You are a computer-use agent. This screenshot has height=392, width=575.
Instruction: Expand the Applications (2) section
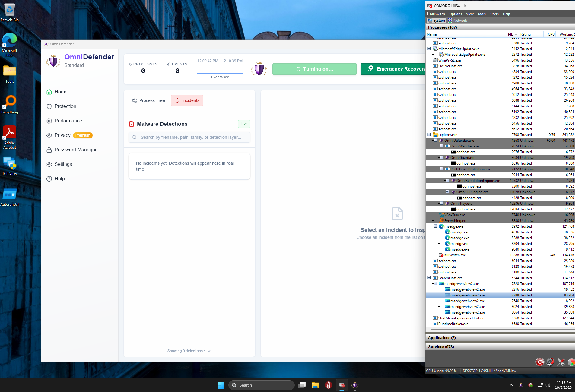pos(500,338)
